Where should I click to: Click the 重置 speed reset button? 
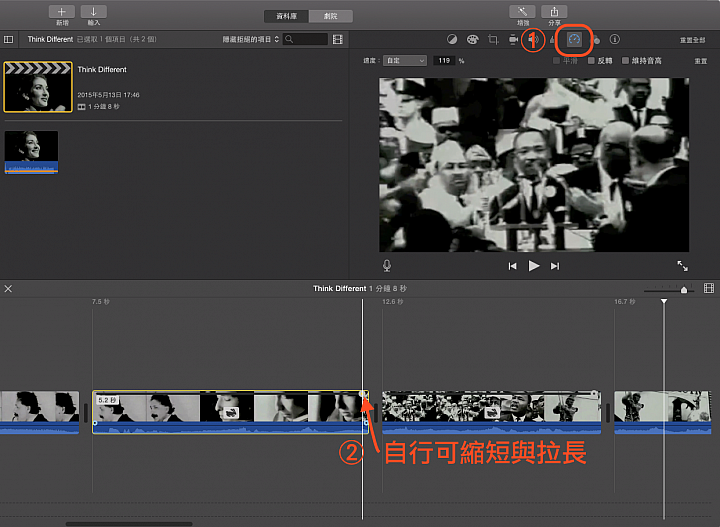(701, 61)
